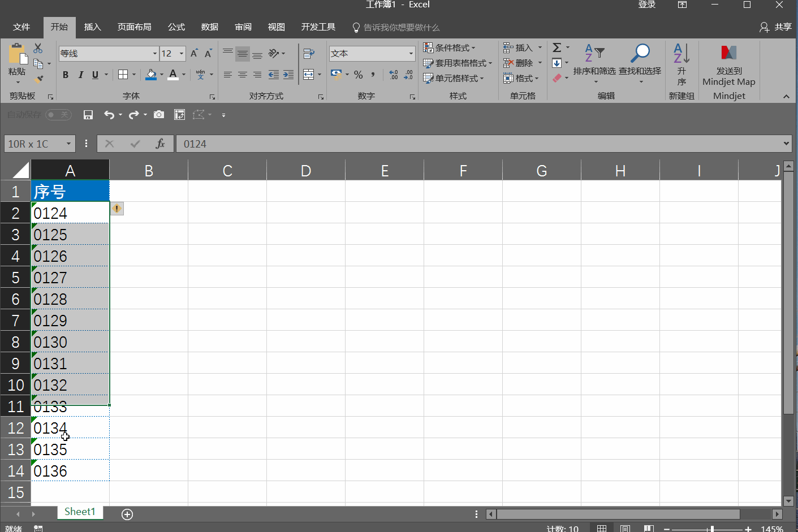Expand the formula bar
This screenshot has width=798, height=532.
(786, 144)
